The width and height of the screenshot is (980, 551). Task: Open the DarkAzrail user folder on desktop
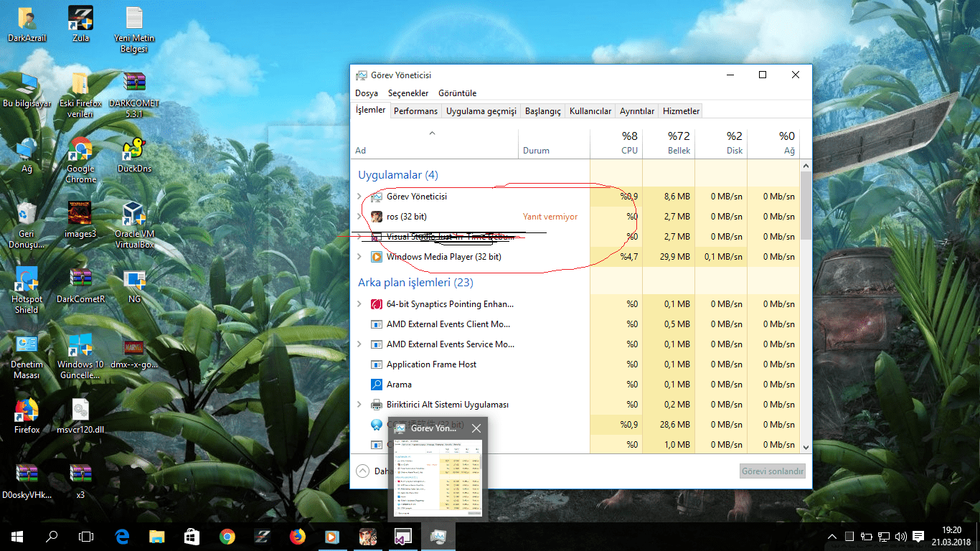(27, 24)
